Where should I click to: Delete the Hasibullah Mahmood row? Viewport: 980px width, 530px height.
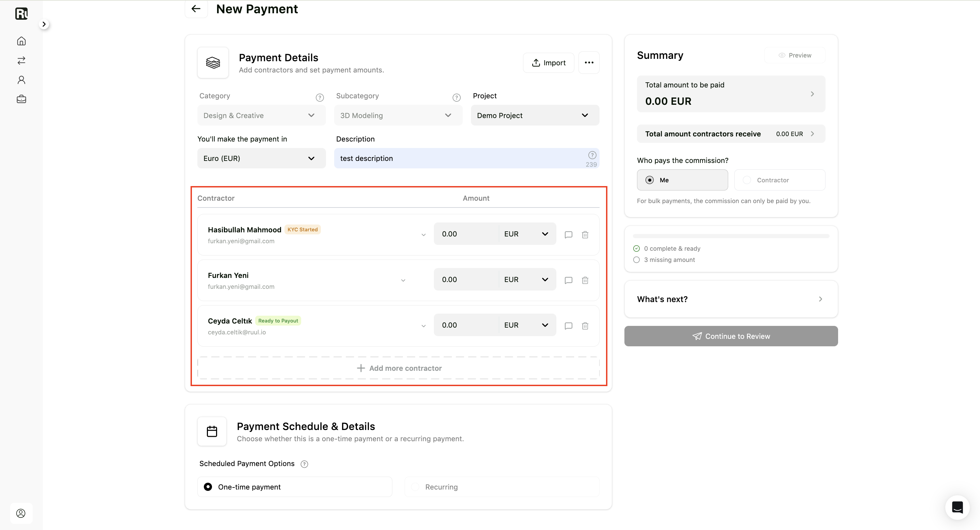(585, 235)
